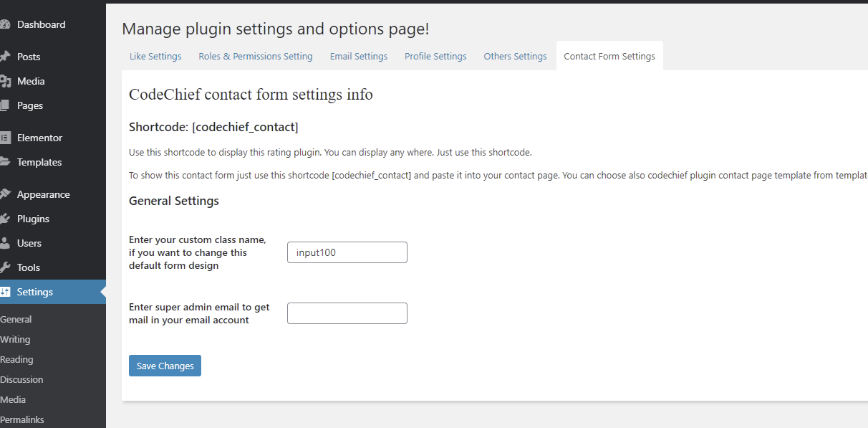The width and height of the screenshot is (868, 428).
Task: Click the Users person icon
Action: click(4, 243)
